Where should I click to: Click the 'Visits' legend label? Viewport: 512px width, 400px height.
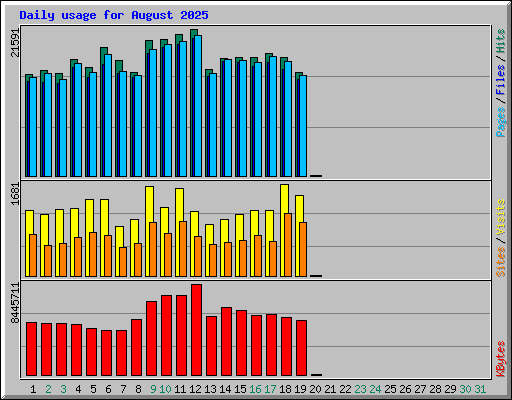pyautogui.click(x=500, y=218)
